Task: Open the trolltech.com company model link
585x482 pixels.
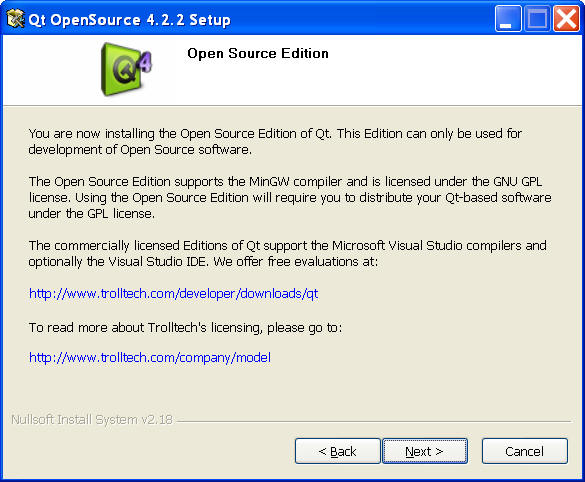Action: click(150, 357)
